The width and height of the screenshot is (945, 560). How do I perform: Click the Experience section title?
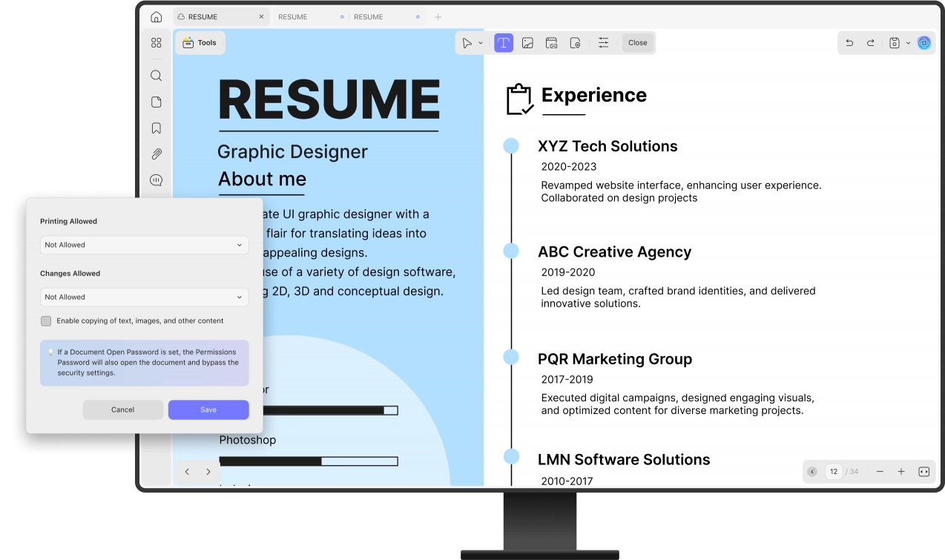pos(594,95)
